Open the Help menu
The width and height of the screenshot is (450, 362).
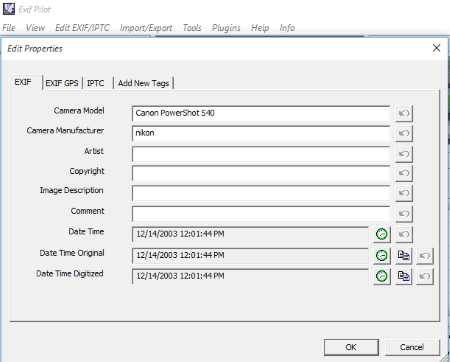point(260,28)
